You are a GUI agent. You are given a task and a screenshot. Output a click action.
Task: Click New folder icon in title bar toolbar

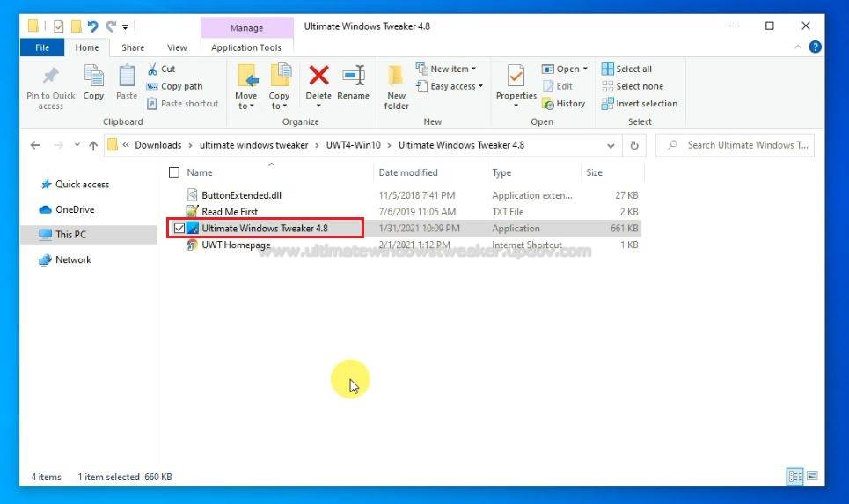coord(77,26)
